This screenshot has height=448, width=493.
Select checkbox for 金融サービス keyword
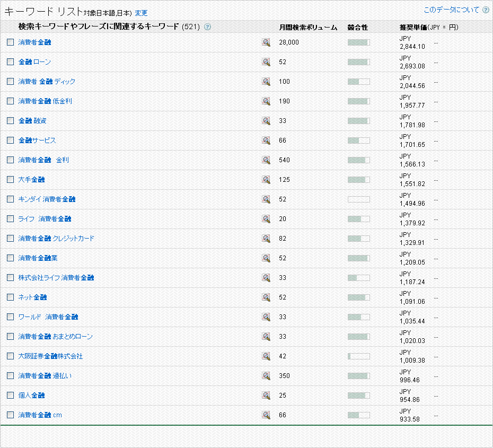click(10, 140)
